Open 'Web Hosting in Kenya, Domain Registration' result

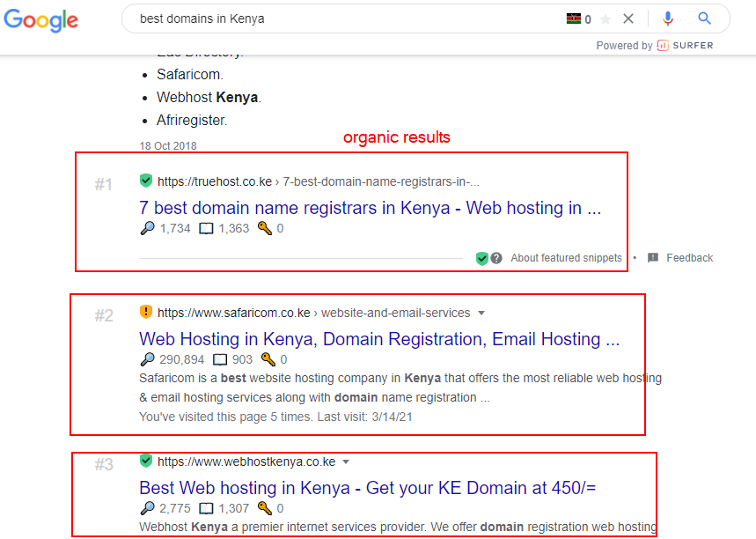click(x=379, y=339)
